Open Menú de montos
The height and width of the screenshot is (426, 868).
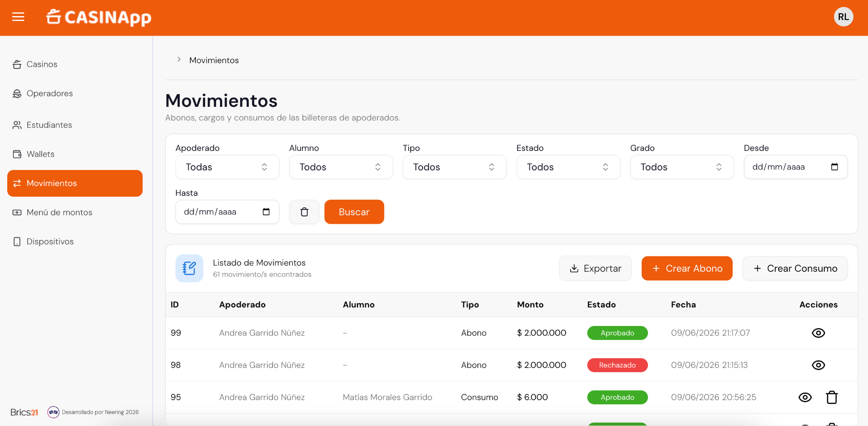tap(75, 212)
